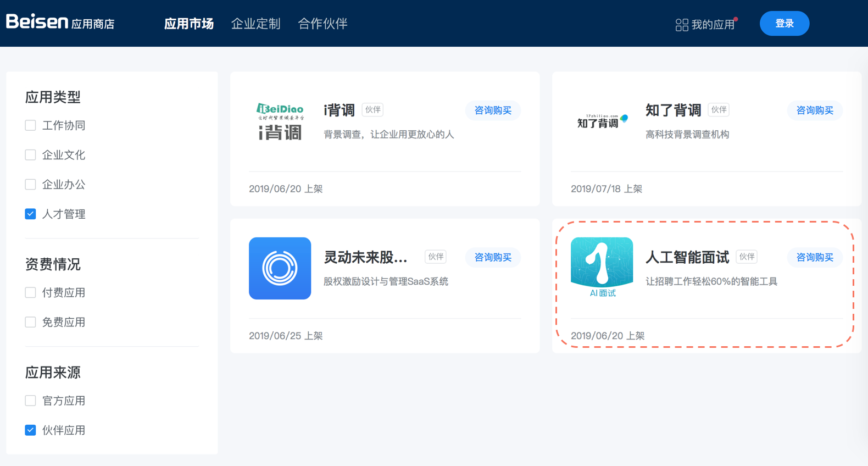The width and height of the screenshot is (868, 466).
Task: Click description 股权激励设计与管理SaaS系统
Action: pos(386,281)
